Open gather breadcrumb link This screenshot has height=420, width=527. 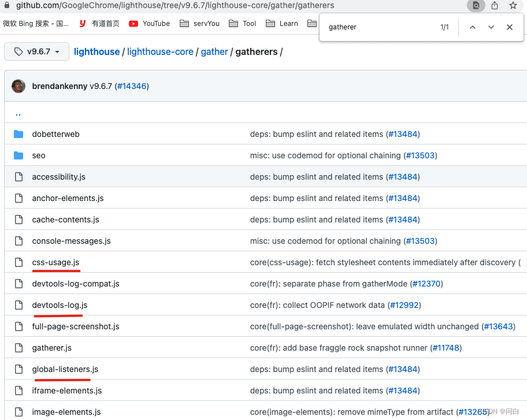click(214, 52)
